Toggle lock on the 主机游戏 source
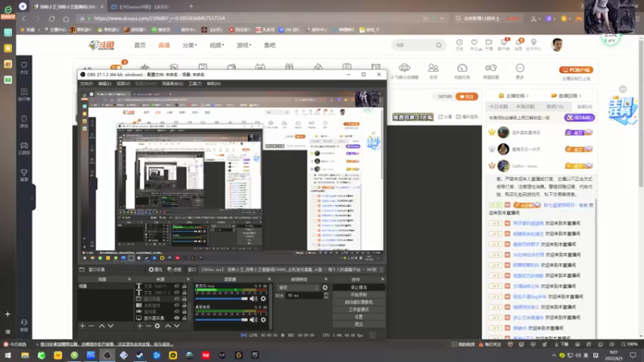Screen dimensions: 644x362 click(184, 306)
